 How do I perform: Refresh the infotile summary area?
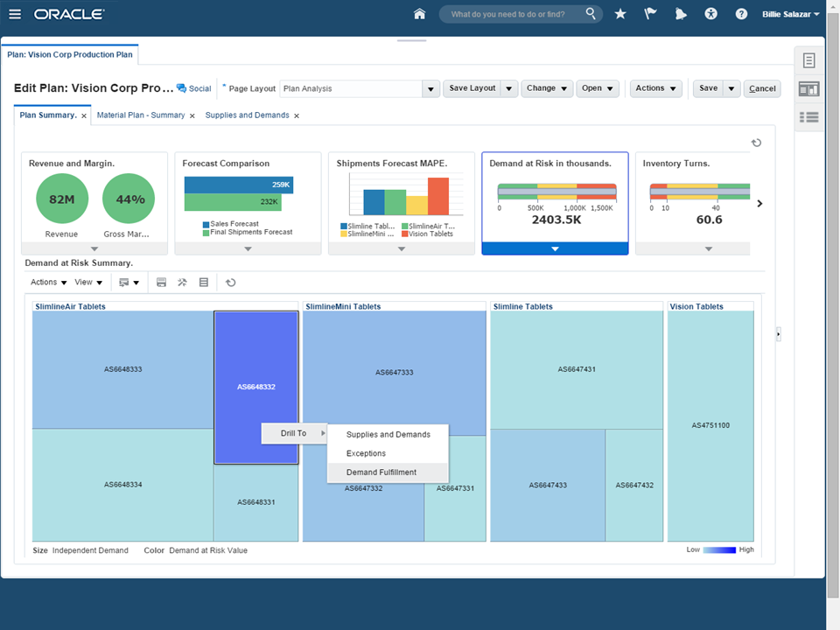pos(756,143)
